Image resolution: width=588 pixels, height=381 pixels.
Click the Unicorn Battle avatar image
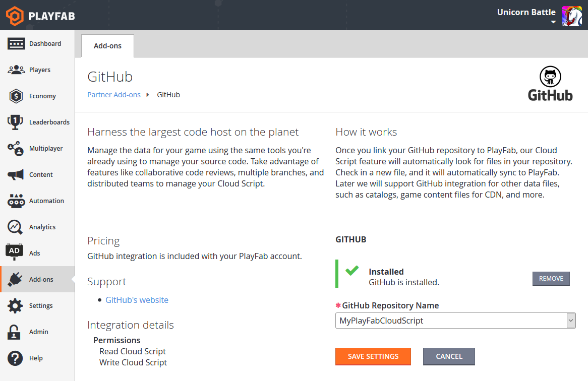coord(571,16)
